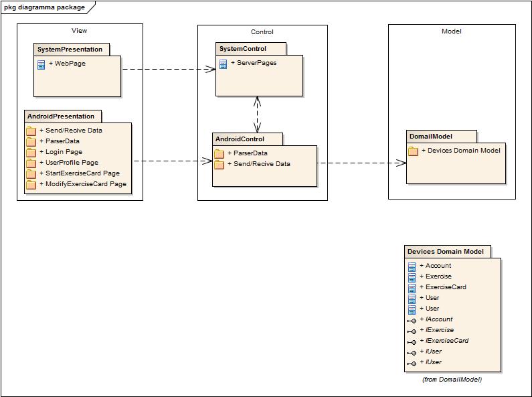Select the SystemPresentation package title
The image size is (532, 397).
coord(70,49)
